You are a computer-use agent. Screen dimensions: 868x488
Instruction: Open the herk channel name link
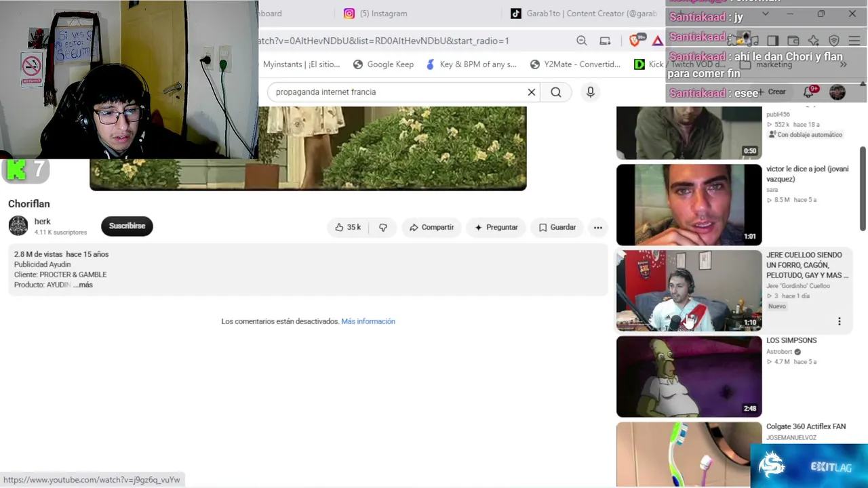pyautogui.click(x=42, y=222)
